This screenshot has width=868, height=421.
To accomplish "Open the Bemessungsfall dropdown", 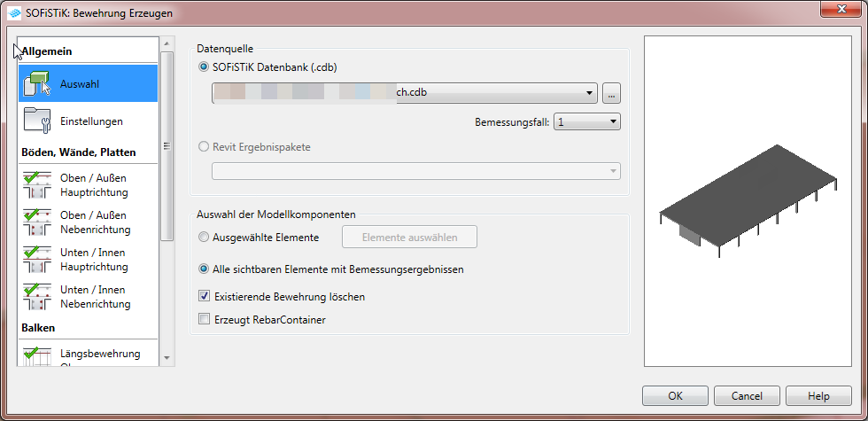I will [613, 122].
